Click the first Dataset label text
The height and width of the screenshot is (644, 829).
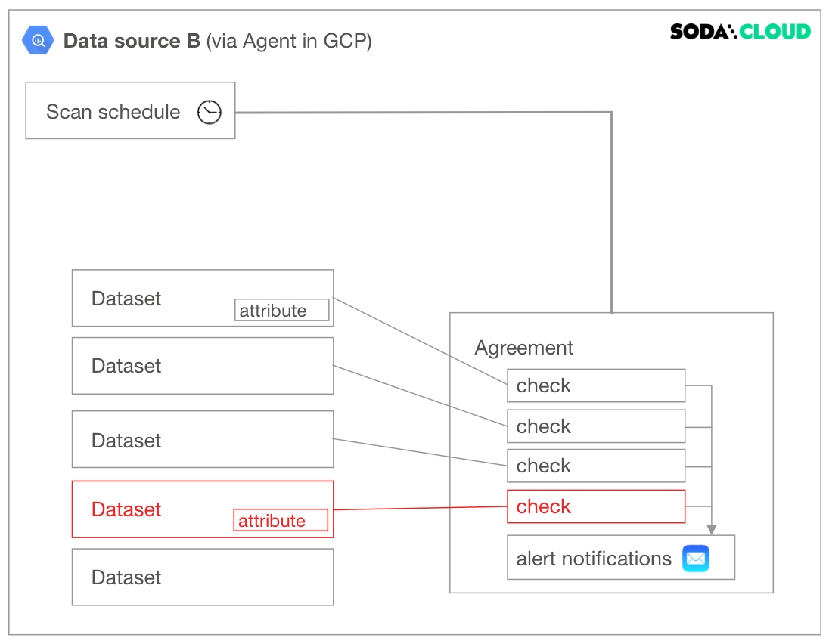[126, 299]
